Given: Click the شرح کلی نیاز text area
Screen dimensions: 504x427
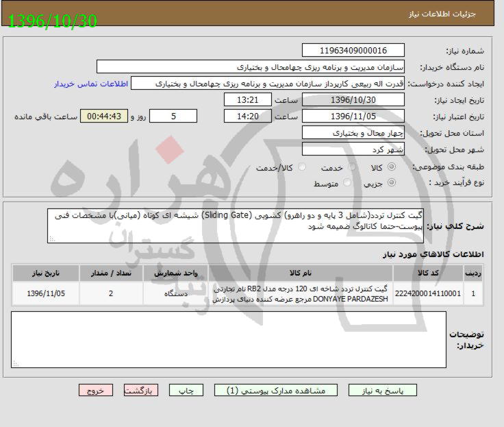Looking at the screenshot, I should (x=236, y=225).
